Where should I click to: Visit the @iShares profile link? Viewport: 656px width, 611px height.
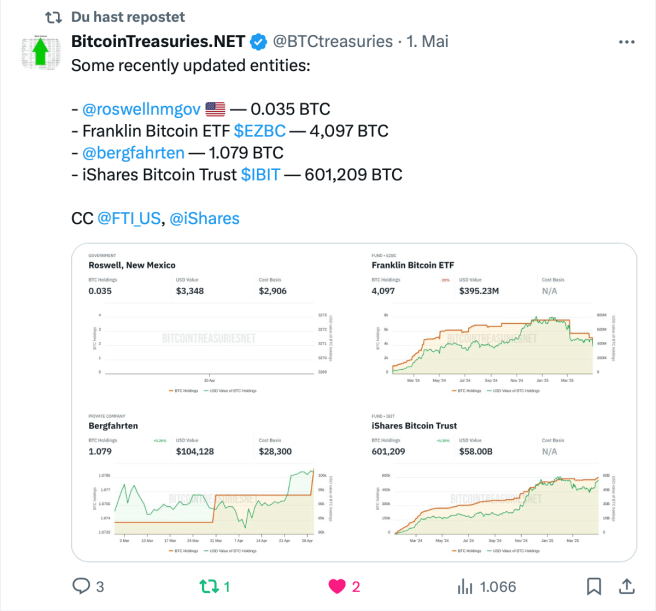coord(205,218)
